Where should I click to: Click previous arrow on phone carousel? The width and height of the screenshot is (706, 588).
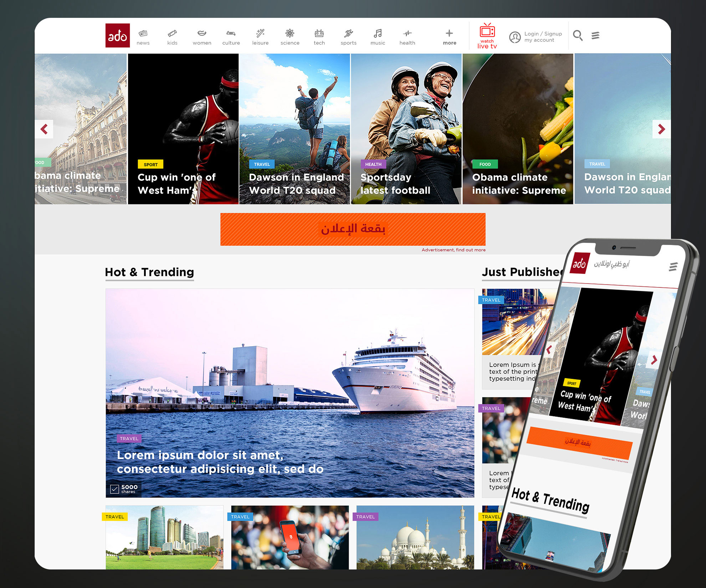tap(549, 350)
